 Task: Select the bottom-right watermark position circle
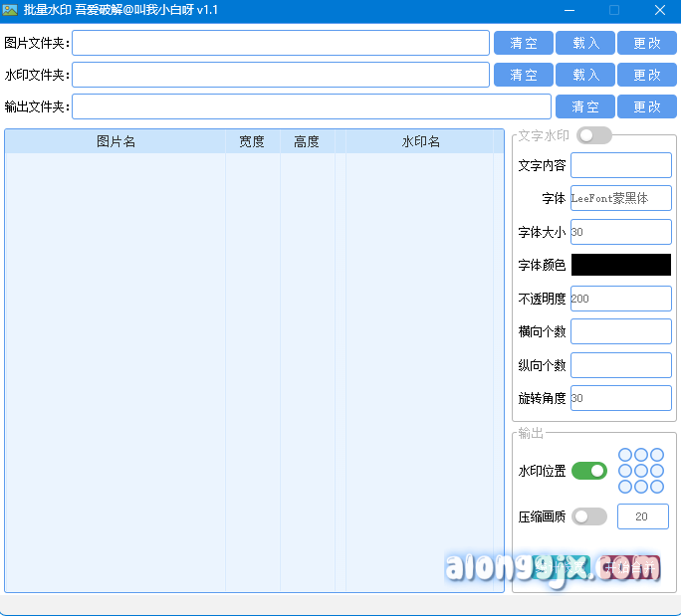[x=657, y=487]
